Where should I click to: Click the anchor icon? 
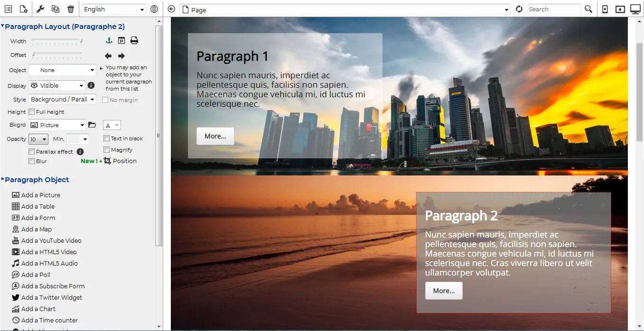click(x=109, y=41)
